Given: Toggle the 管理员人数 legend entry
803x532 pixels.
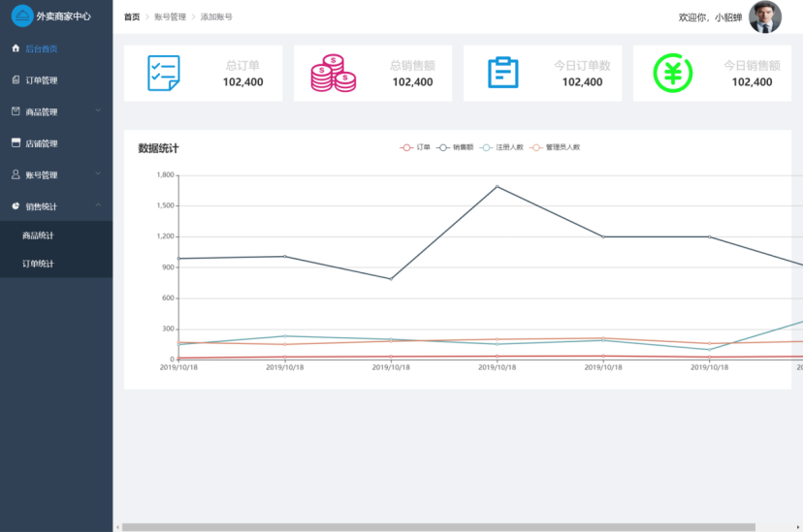Looking at the screenshot, I should [x=554, y=147].
